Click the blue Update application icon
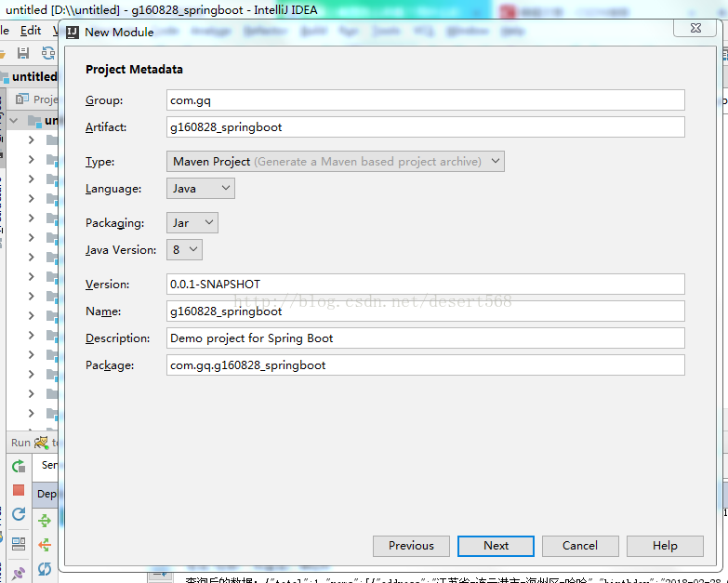728x583 pixels. coord(19,514)
